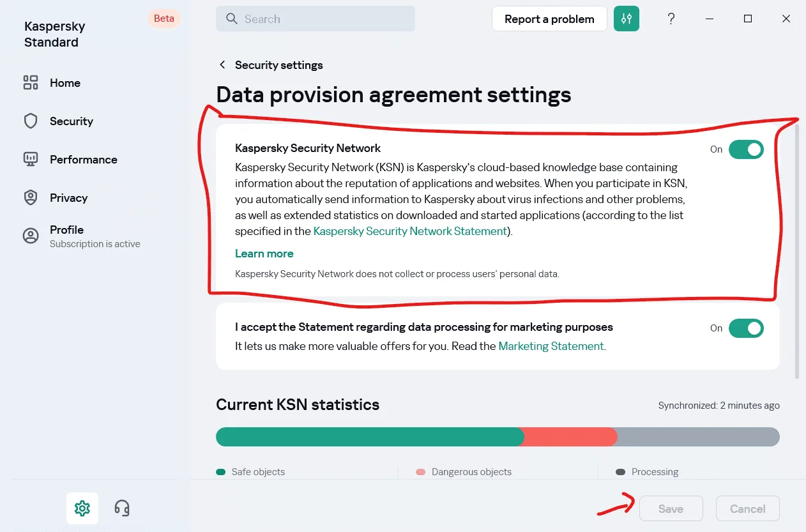806x532 pixels.
Task: Select Privacy in the sidebar
Action: pyautogui.click(x=68, y=197)
